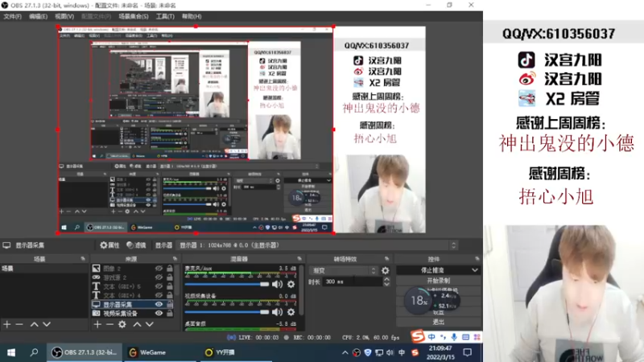Viewport: 644px width, 362px height.
Task: Click the 开始录制 start recording button
Action: (x=438, y=281)
